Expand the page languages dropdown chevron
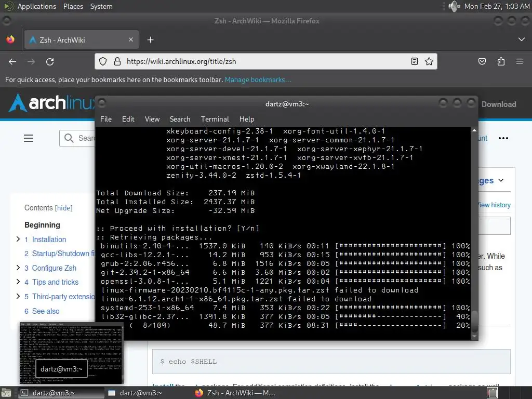Screen dimensions: 532x399 coord(501,180)
